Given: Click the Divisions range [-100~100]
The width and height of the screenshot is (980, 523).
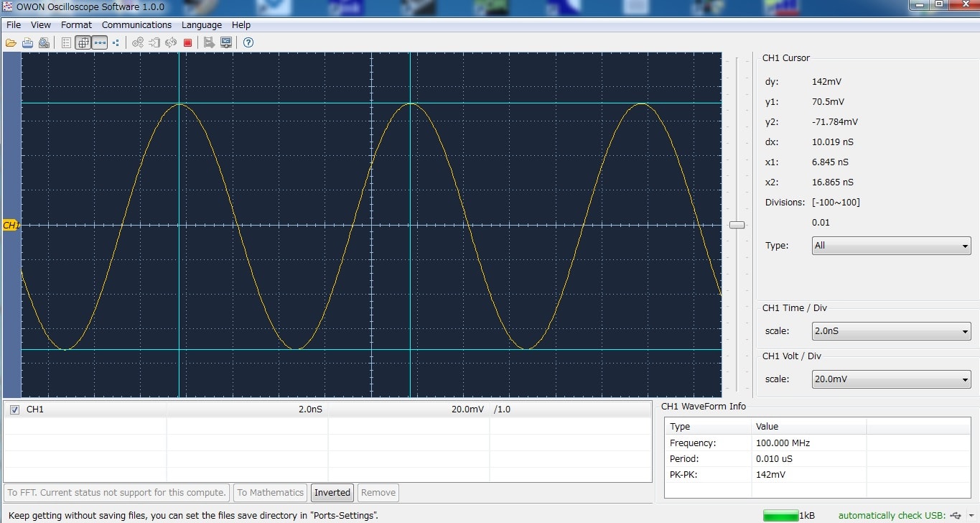Looking at the screenshot, I should (836, 203).
